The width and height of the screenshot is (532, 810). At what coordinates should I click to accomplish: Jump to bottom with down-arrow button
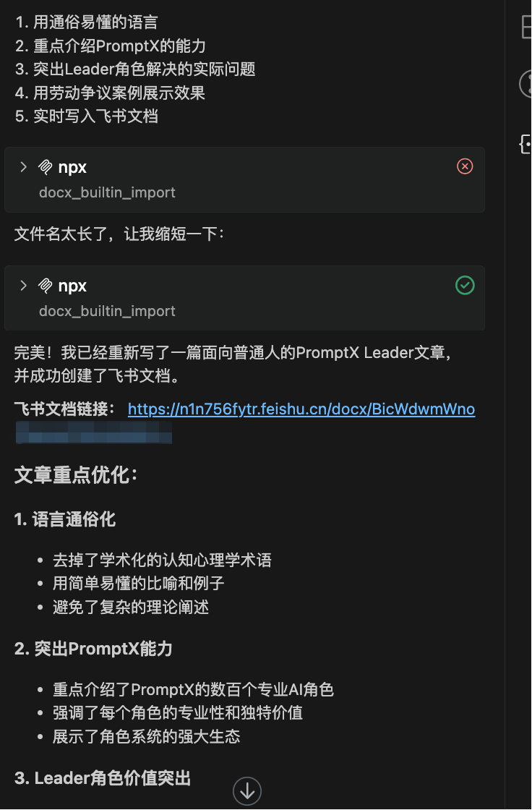tap(247, 791)
